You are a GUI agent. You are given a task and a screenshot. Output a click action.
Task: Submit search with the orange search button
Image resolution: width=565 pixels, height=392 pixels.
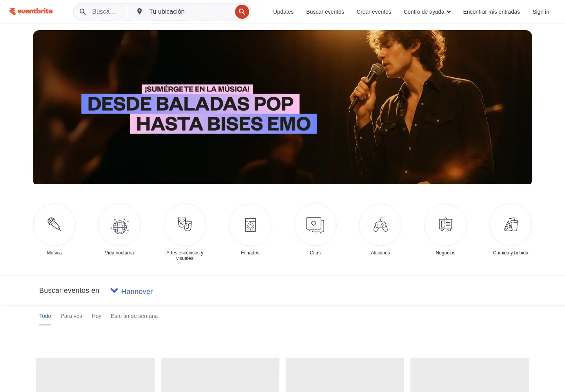(242, 12)
